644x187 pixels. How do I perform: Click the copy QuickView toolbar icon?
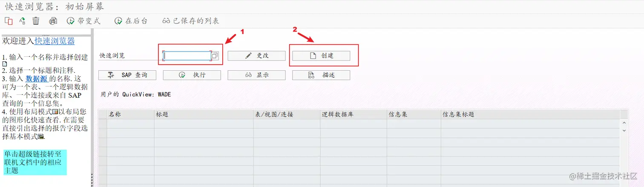pos(9,21)
